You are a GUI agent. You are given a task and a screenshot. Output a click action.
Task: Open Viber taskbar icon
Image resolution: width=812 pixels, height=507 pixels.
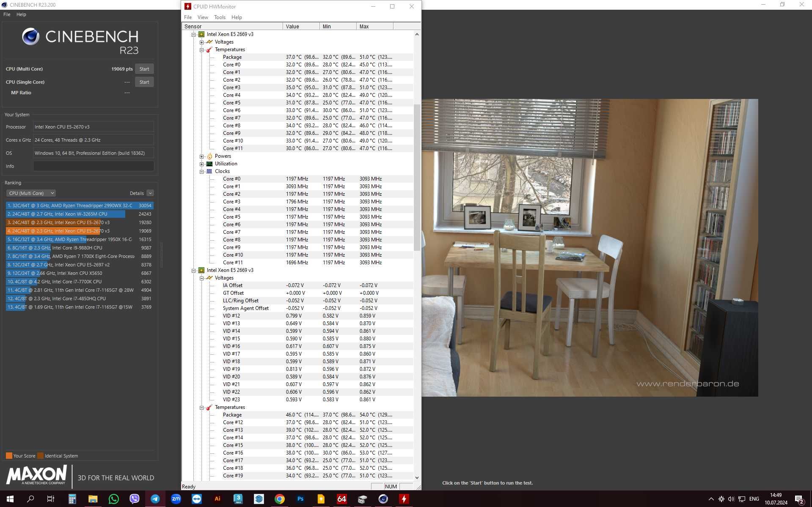(135, 499)
